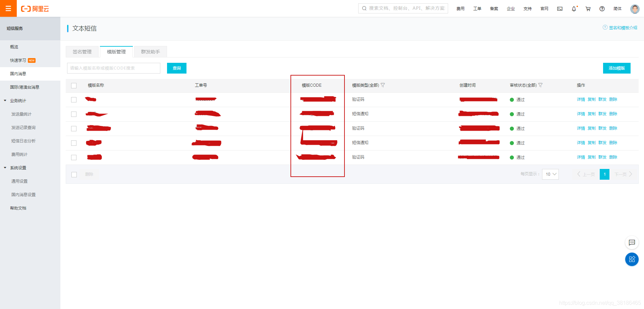Open the hamburger navigation menu
644x309 pixels.
[x=8, y=8]
